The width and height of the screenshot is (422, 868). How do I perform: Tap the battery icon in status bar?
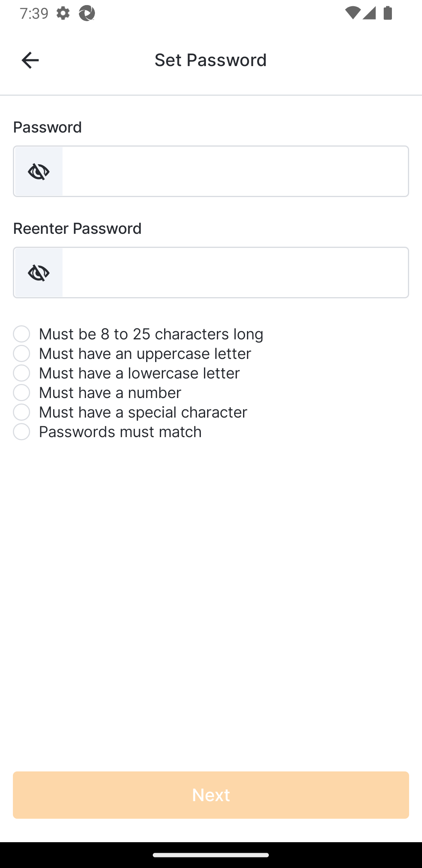click(x=388, y=13)
